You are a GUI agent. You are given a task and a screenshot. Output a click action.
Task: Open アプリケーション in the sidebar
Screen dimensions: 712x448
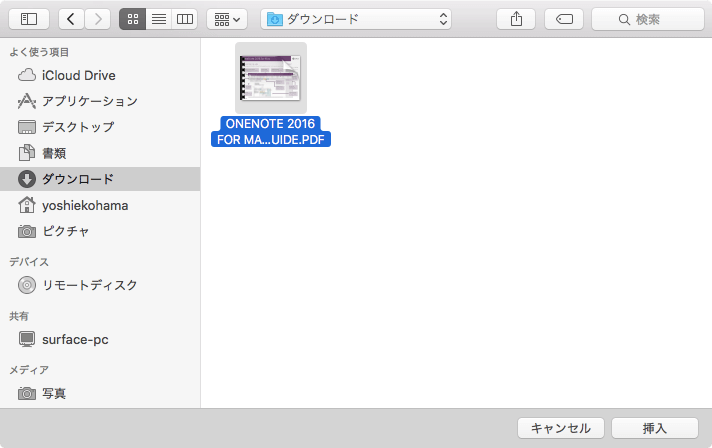coord(100,101)
